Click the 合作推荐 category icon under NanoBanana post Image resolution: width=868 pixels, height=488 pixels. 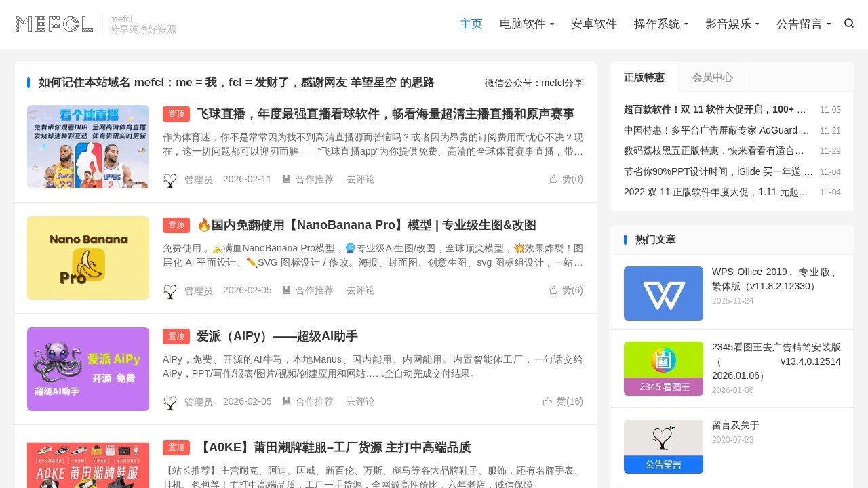pyautogui.click(x=287, y=290)
